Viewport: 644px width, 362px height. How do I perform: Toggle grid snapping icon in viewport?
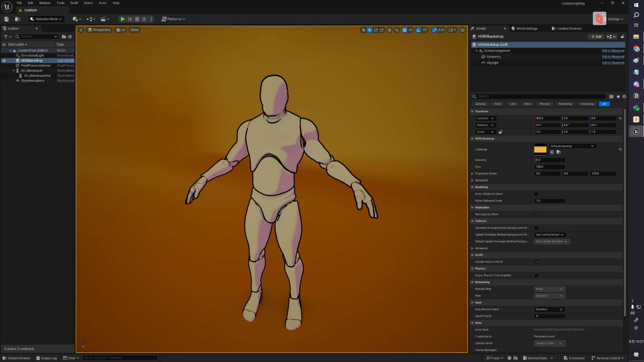pos(405,30)
